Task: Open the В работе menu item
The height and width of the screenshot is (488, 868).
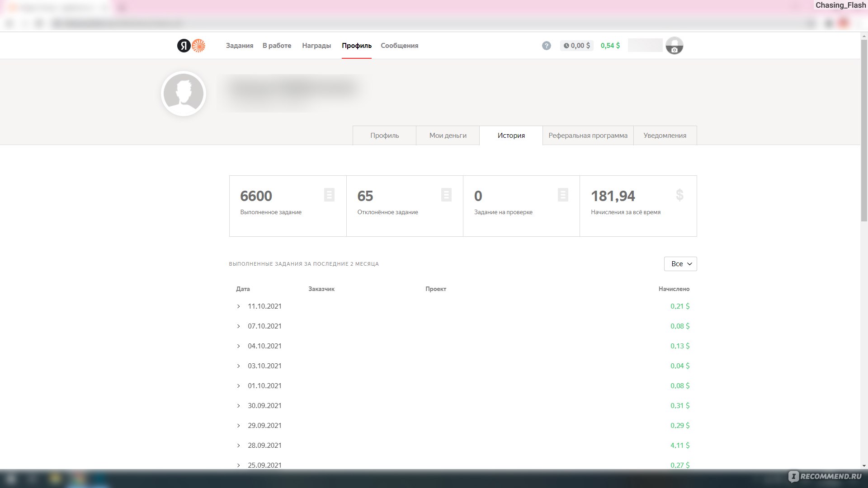Action: (x=277, y=46)
